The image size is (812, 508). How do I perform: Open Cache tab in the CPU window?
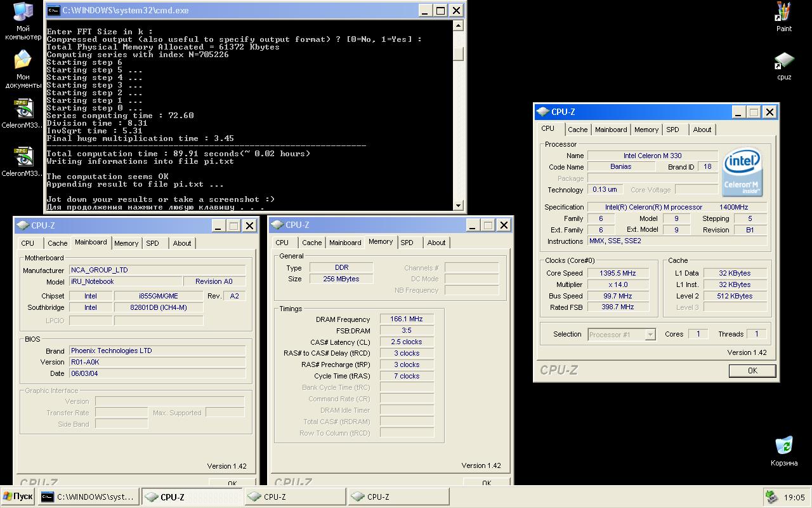coord(577,130)
